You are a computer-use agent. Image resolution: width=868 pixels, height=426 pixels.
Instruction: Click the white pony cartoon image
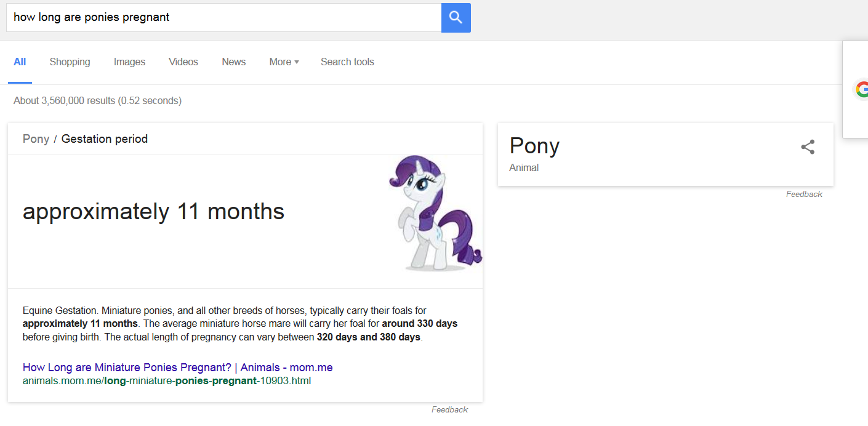pyautogui.click(x=435, y=213)
